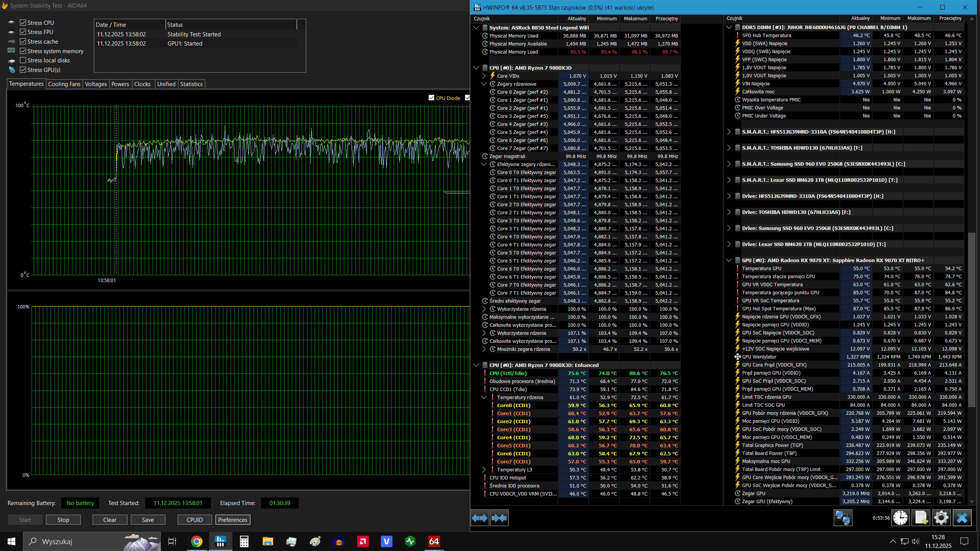
Task: Open HWiNFO remote network monitoring icon
Action: coord(843,518)
